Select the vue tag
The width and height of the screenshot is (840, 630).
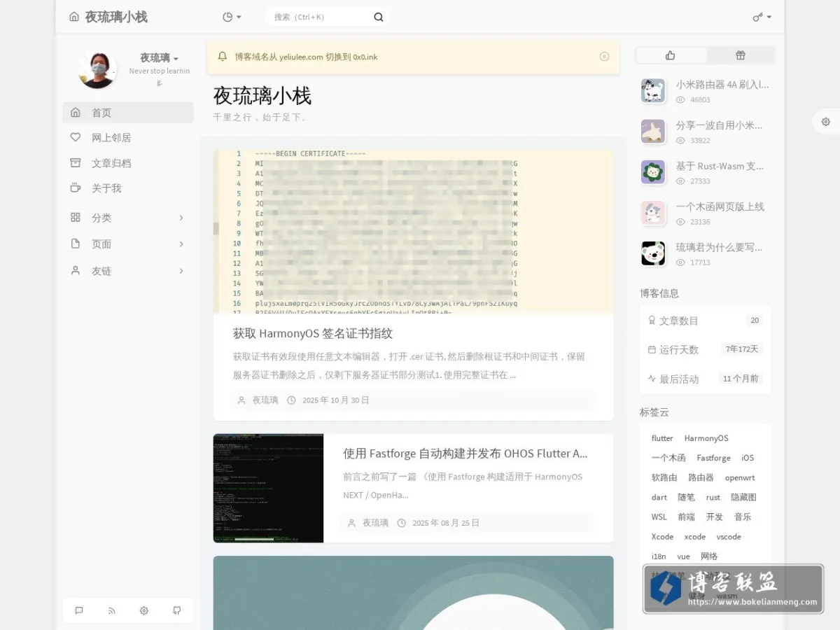tap(684, 556)
